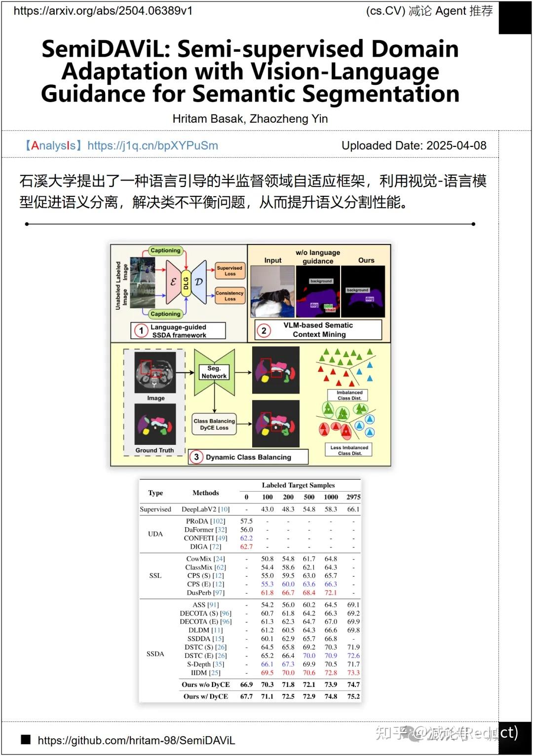Click the Consistency Loss box
This screenshot has width=533, height=756.
click(x=230, y=296)
